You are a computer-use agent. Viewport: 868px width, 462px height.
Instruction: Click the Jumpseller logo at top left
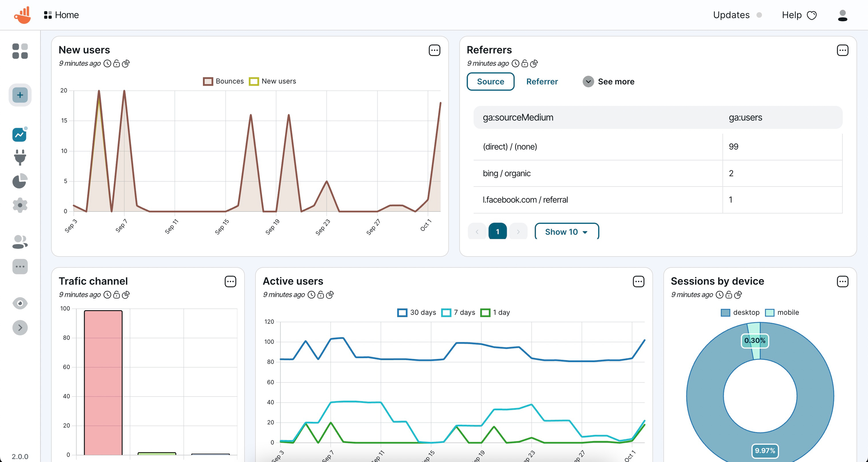pos(22,15)
